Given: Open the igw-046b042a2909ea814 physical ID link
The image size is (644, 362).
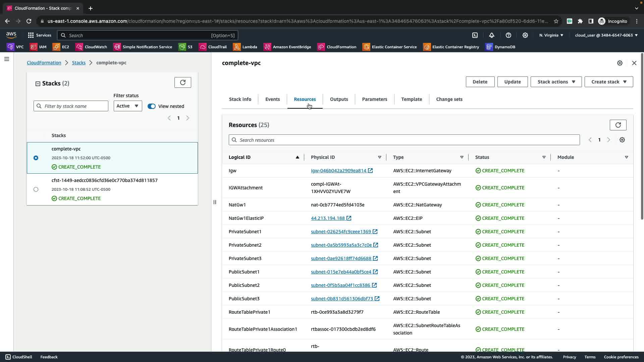Looking at the screenshot, I should coord(338,171).
